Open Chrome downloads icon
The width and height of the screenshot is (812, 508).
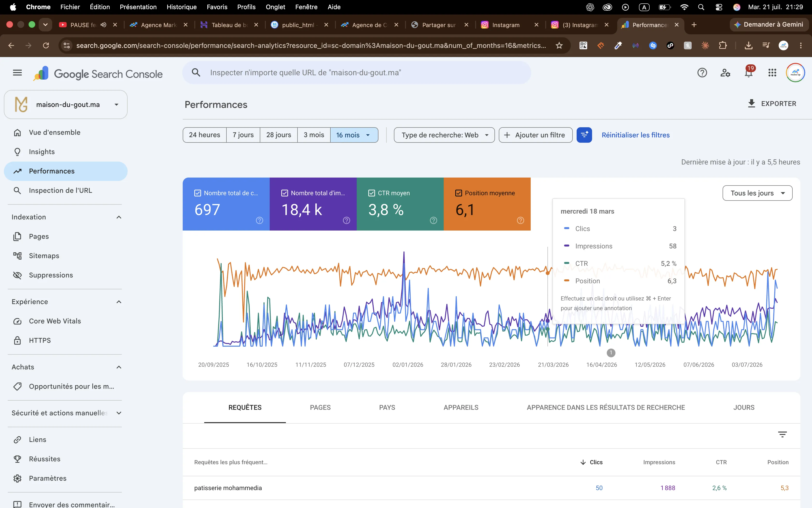(749, 45)
